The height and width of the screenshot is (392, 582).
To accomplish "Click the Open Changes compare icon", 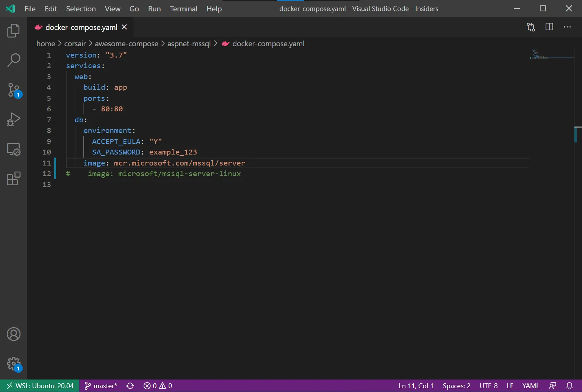I will [x=531, y=27].
